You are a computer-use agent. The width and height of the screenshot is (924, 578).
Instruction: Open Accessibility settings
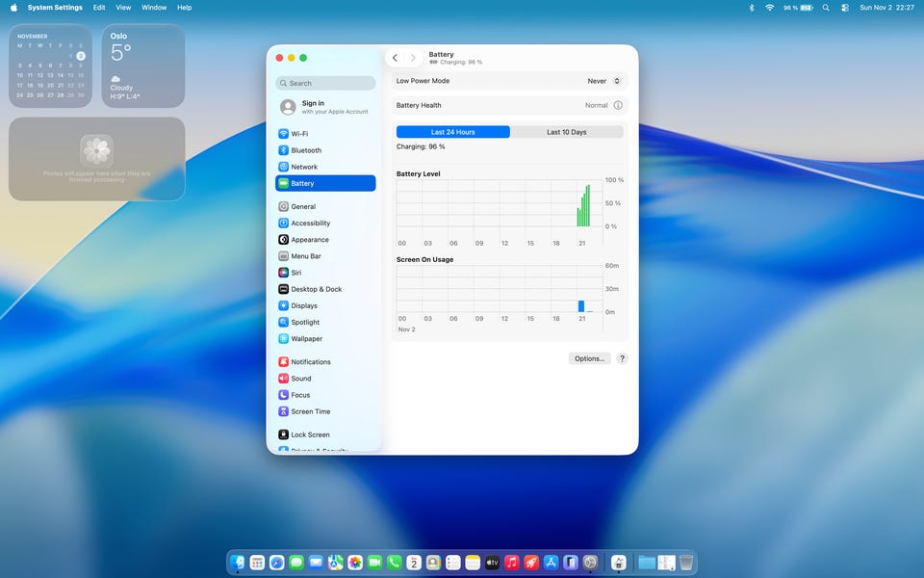310,223
